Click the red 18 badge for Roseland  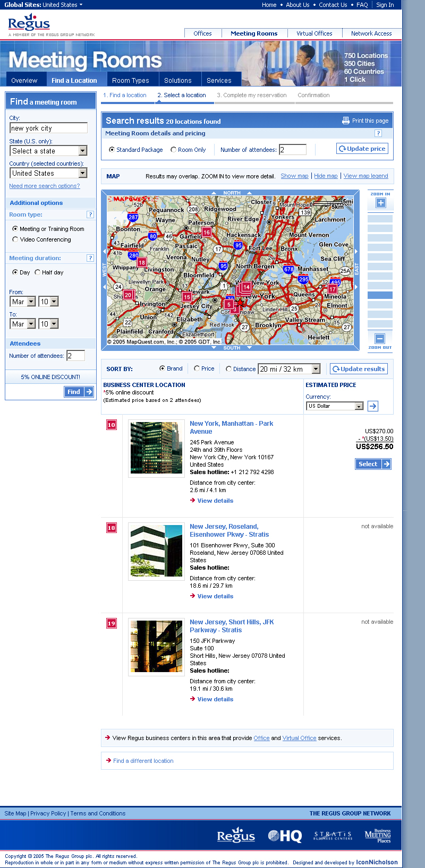[x=112, y=528]
